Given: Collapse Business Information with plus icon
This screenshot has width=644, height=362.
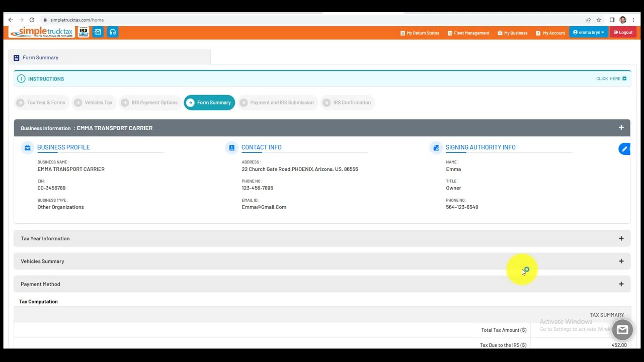Looking at the screenshot, I should [621, 128].
